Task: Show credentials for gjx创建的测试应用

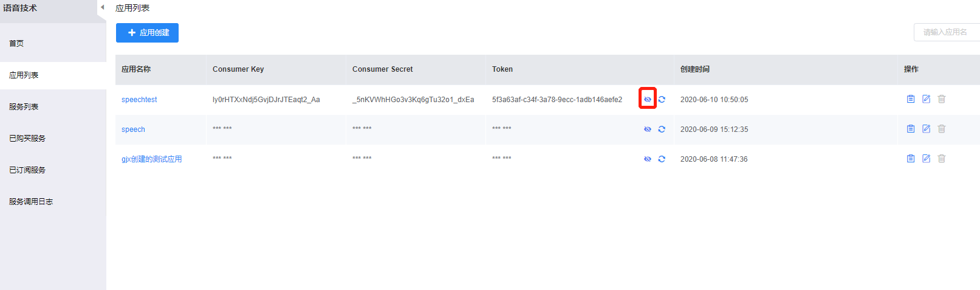Action: [648, 159]
